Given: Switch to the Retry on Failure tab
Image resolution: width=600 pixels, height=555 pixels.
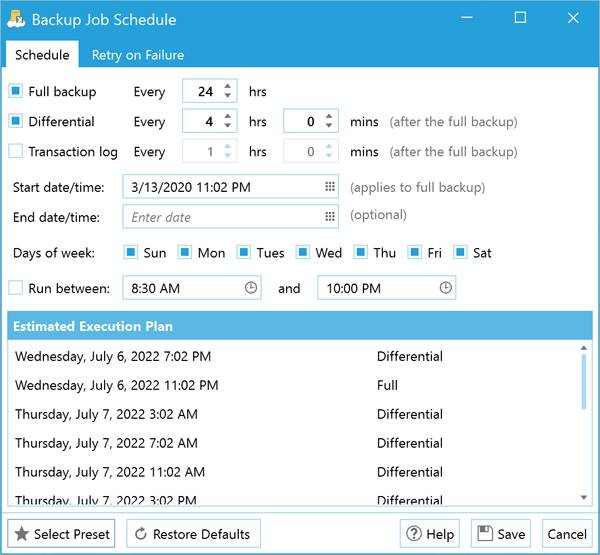Looking at the screenshot, I should coord(138,55).
